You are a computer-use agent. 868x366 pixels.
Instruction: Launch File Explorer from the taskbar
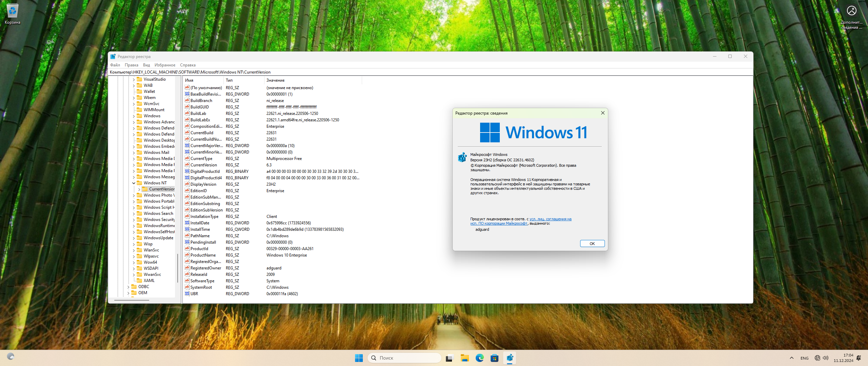[465, 358]
